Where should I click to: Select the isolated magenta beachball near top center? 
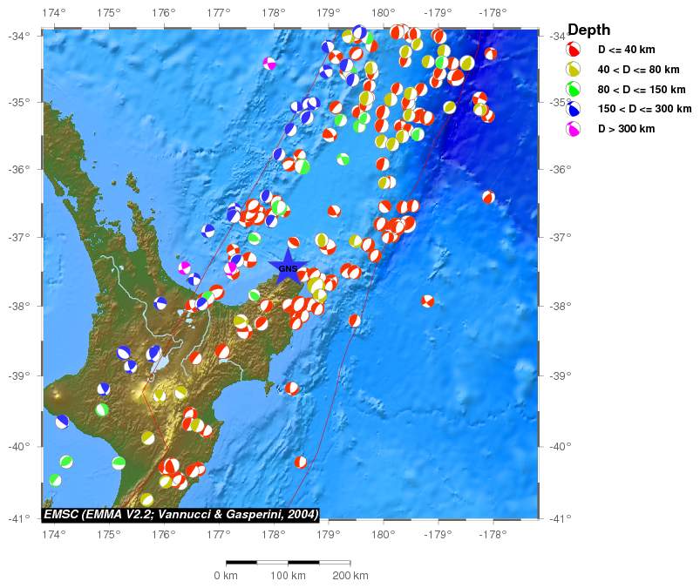click(269, 63)
